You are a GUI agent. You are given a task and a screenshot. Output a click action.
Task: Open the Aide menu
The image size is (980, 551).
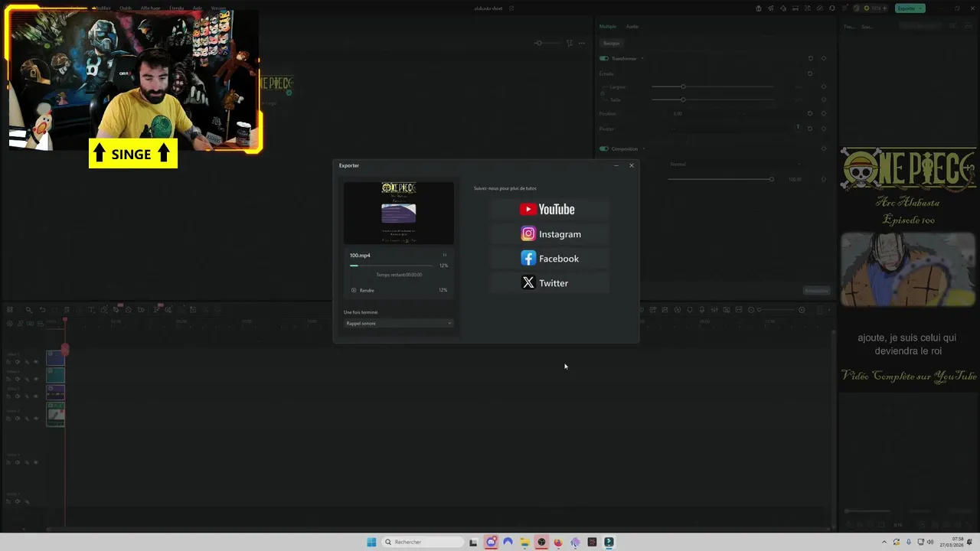[x=198, y=8]
